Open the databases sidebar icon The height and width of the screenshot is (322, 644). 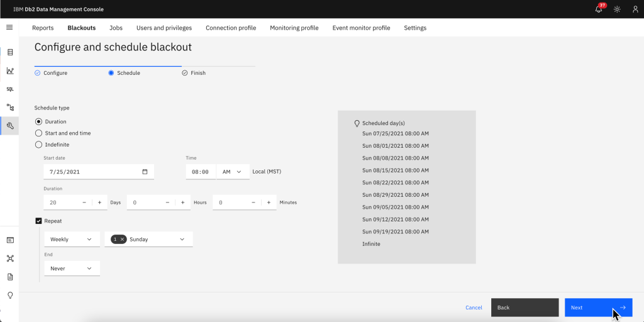pyautogui.click(x=10, y=52)
